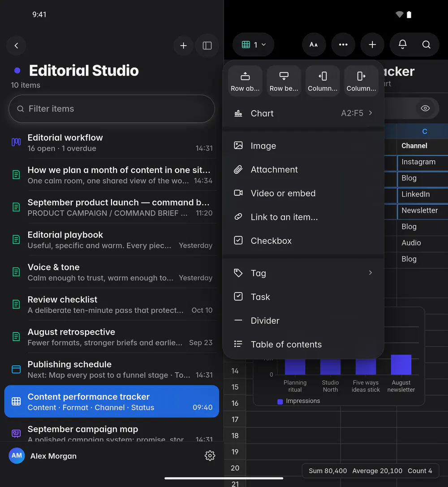Open the Voice & tone document
The width and height of the screenshot is (448, 487).
[112, 272]
